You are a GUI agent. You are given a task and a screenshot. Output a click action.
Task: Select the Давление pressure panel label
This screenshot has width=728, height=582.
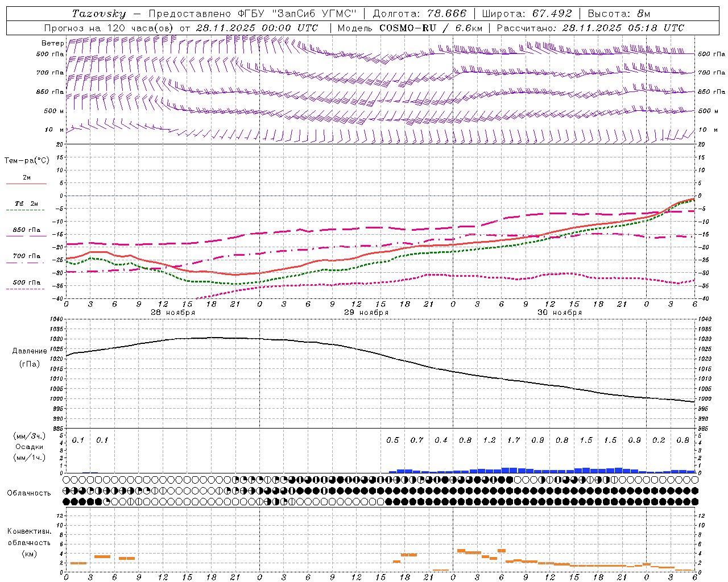pyautogui.click(x=30, y=351)
